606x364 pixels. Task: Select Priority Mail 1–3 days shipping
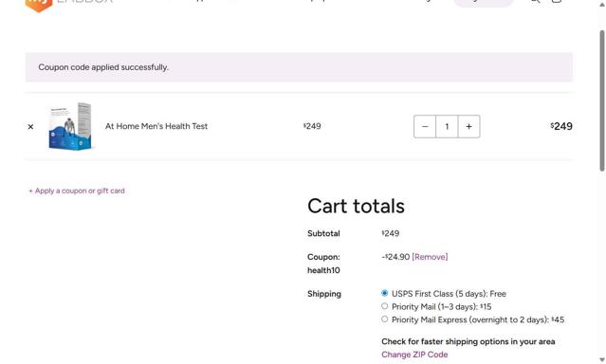click(384, 306)
